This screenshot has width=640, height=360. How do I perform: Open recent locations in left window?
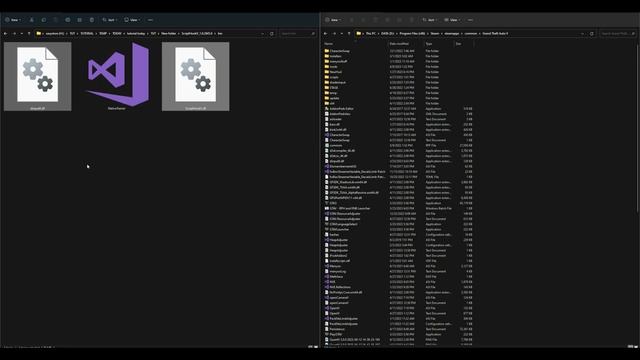point(21,33)
